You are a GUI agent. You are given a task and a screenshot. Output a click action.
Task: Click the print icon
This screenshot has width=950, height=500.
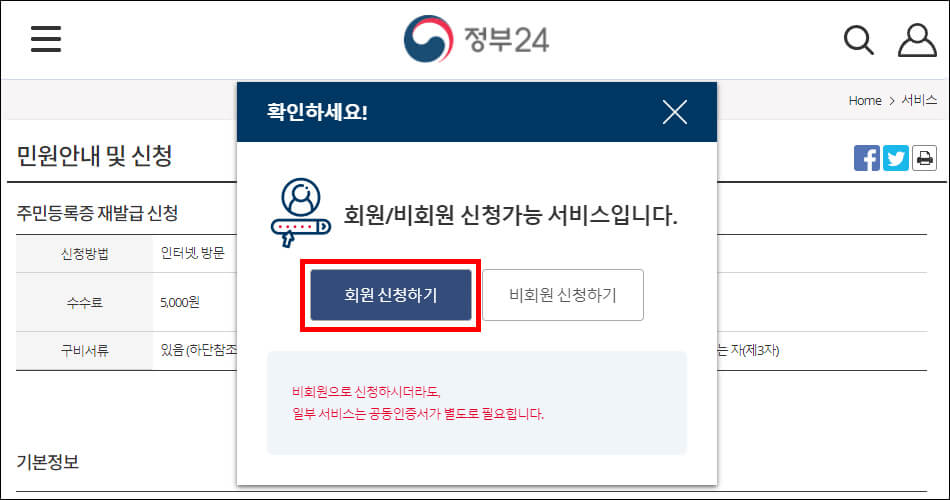[x=925, y=158]
